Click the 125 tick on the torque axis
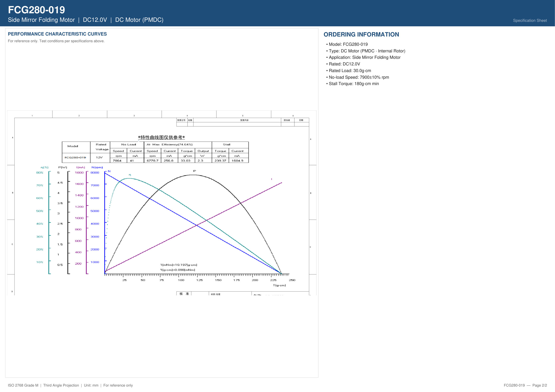Image resolution: width=555 pixels, height=392 pixels. click(199, 280)
